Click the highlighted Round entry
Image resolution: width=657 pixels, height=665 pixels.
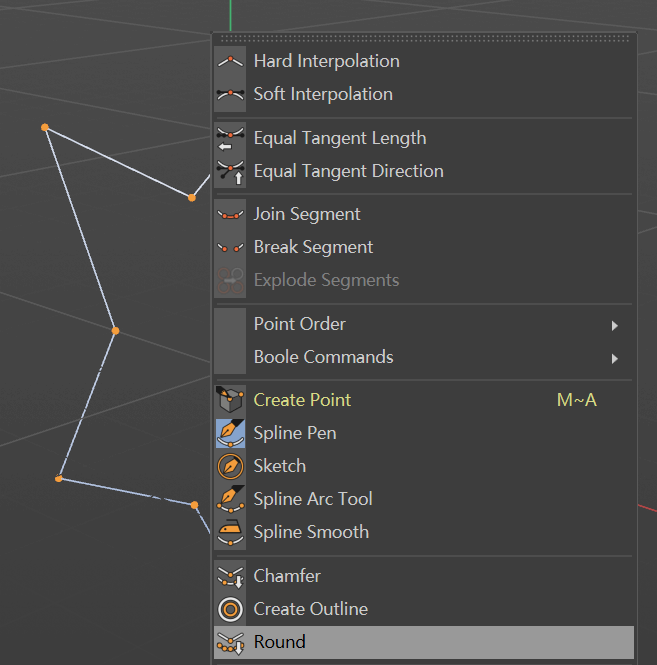(424, 642)
